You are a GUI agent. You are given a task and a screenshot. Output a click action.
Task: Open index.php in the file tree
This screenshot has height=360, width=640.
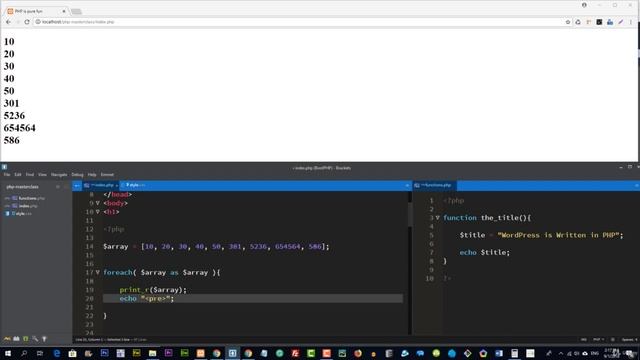pyautogui.click(x=28, y=206)
